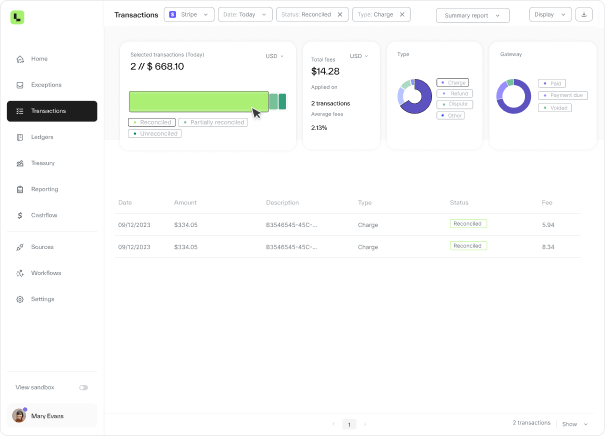Image resolution: width=605 pixels, height=436 pixels.
Task: Click the Partially reconciled legend label
Action: click(x=214, y=122)
